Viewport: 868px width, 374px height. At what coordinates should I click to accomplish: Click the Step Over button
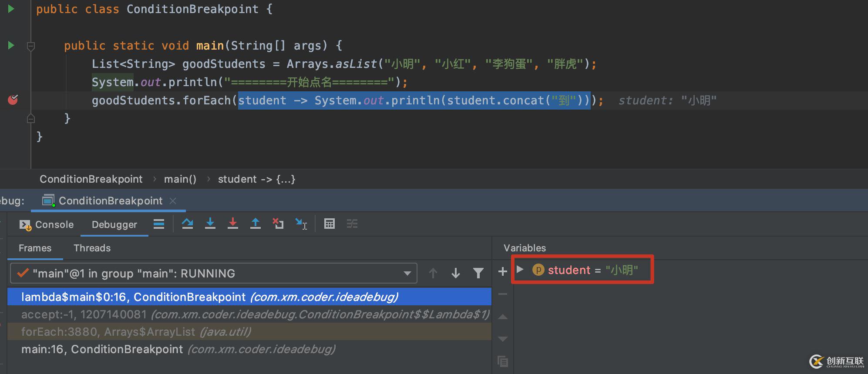tap(188, 224)
